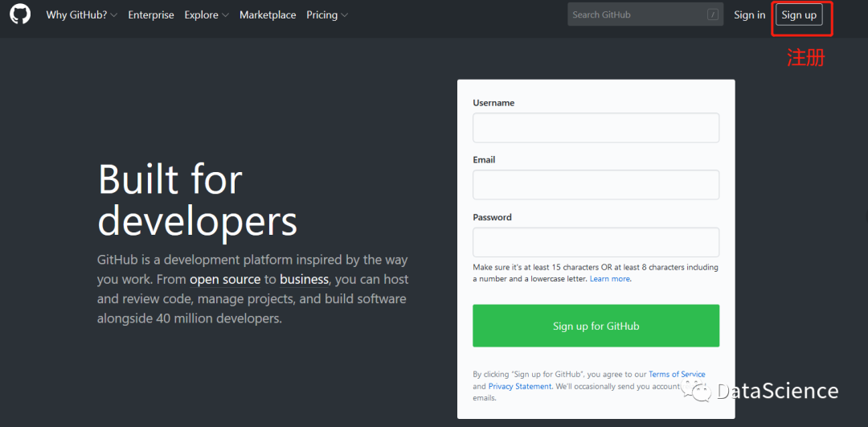Focus the Username input field
Viewport: 868px width, 427px height.
click(596, 128)
